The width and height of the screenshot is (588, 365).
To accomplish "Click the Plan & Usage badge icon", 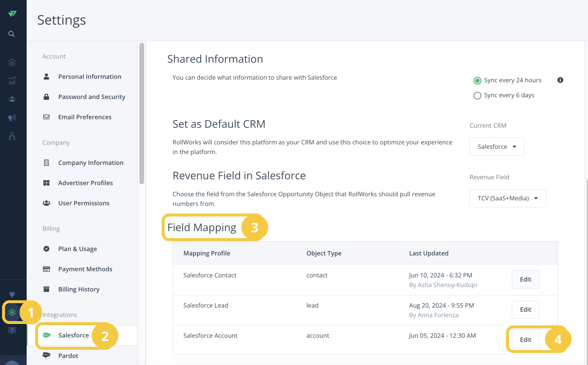I will (x=46, y=249).
